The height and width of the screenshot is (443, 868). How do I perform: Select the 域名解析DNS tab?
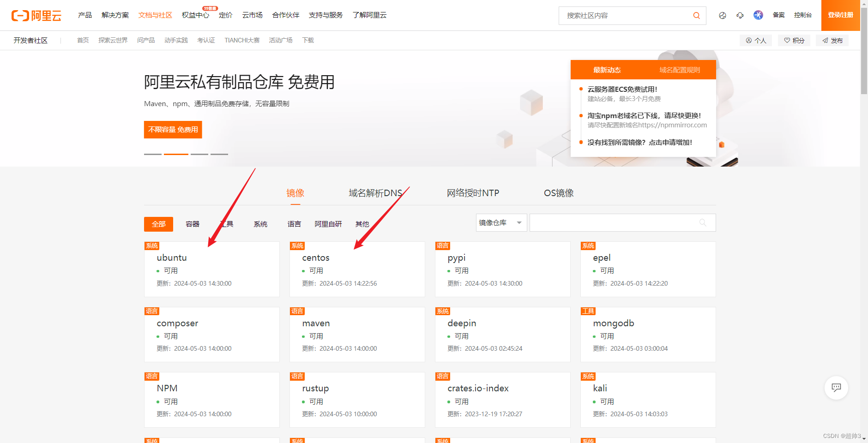[x=375, y=193]
